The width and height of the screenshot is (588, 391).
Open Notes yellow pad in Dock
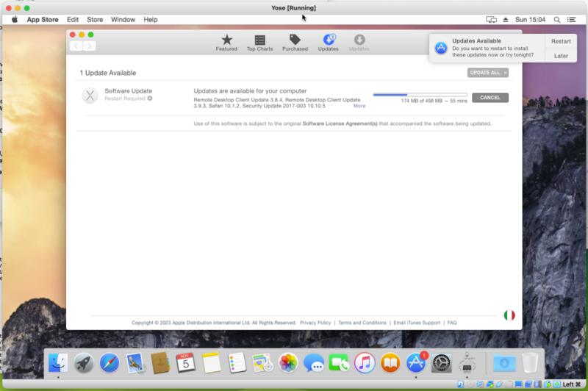click(211, 363)
